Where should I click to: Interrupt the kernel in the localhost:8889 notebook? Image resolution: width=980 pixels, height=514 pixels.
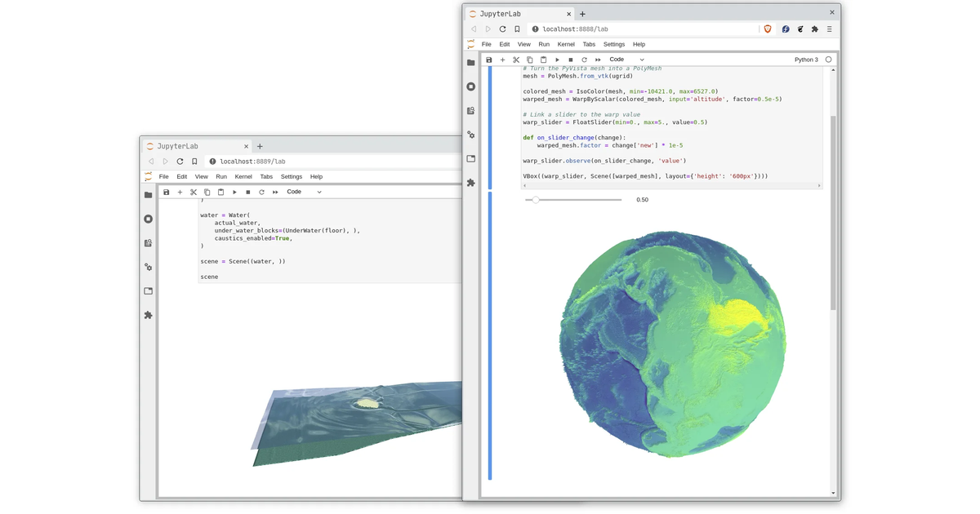pyautogui.click(x=247, y=192)
